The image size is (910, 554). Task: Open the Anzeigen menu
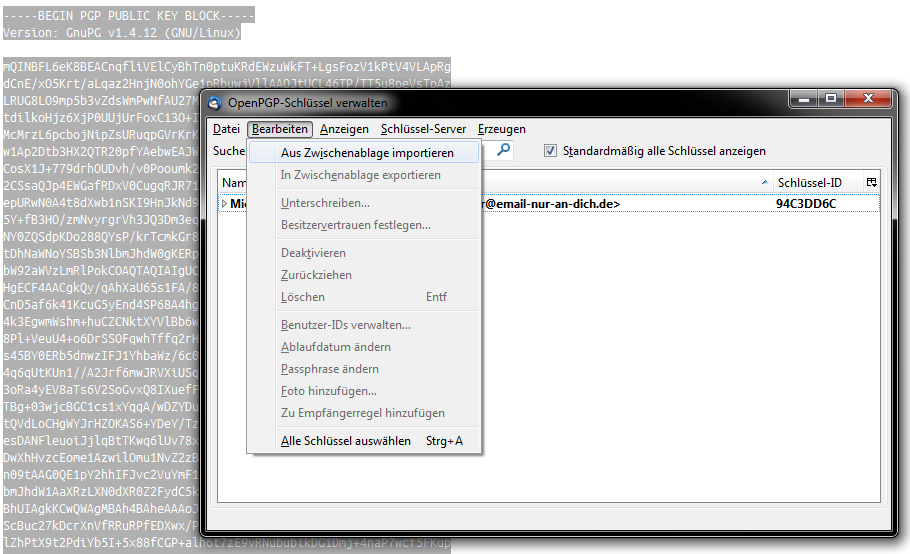(344, 129)
